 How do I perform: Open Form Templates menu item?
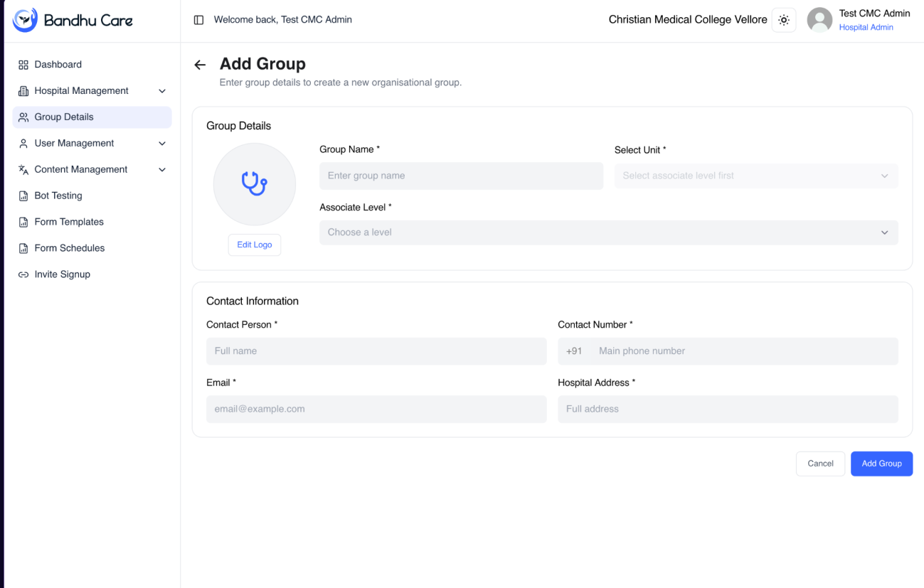(x=92, y=223)
